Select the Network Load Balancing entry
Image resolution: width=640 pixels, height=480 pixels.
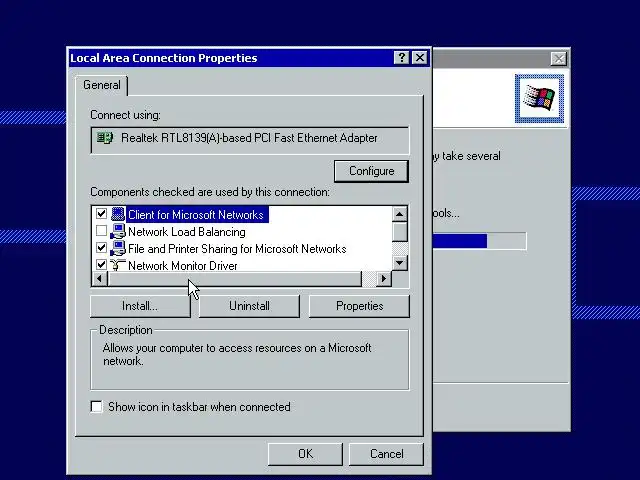(187, 232)
